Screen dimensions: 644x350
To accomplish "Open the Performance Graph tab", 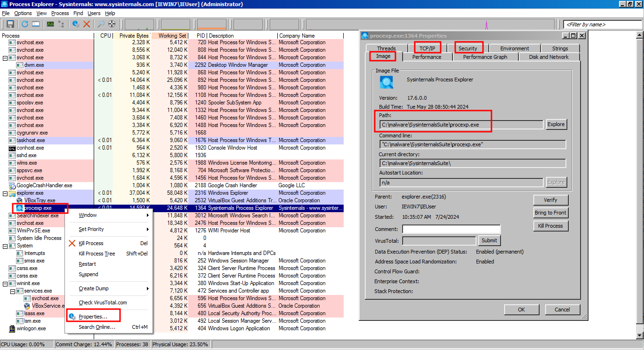I will (485, 57).
